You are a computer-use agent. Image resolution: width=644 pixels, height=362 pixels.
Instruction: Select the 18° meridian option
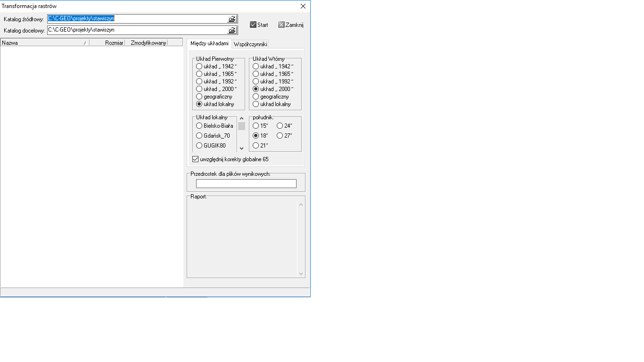tap(260, 136)
